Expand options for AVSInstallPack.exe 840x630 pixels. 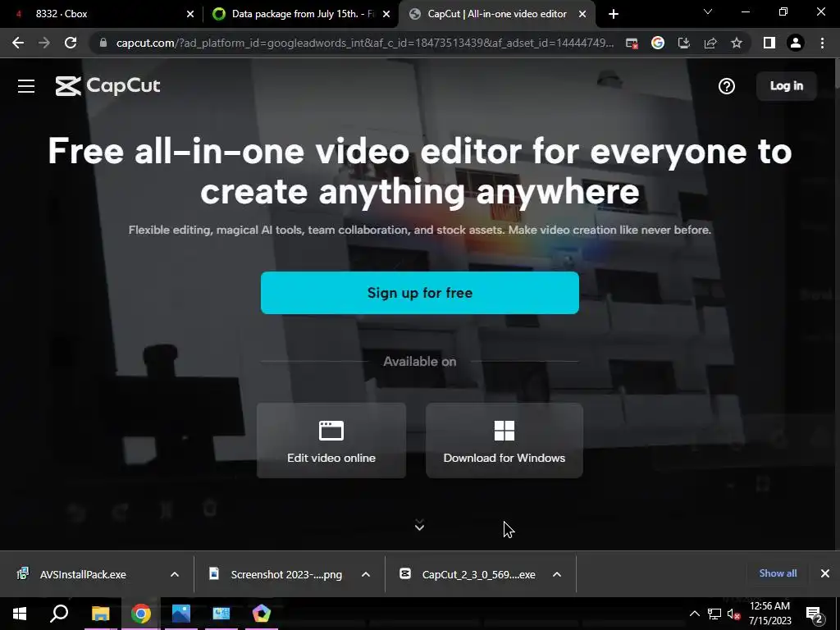pos(175,574)
